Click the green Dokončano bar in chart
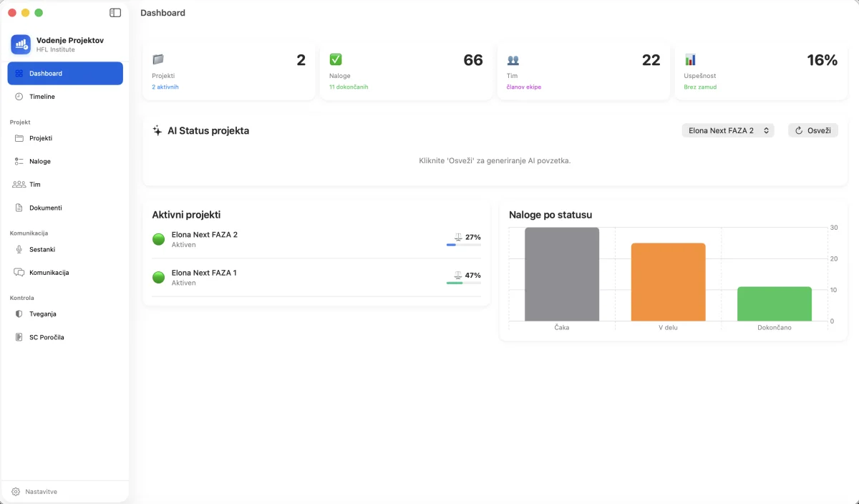 point(775,304)
